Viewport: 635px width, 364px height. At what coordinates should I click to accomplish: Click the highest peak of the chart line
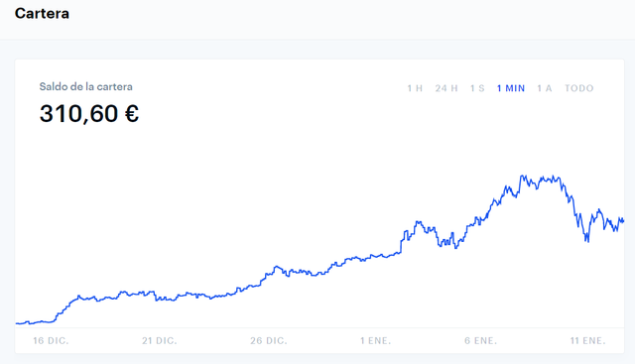click(522, 176)
